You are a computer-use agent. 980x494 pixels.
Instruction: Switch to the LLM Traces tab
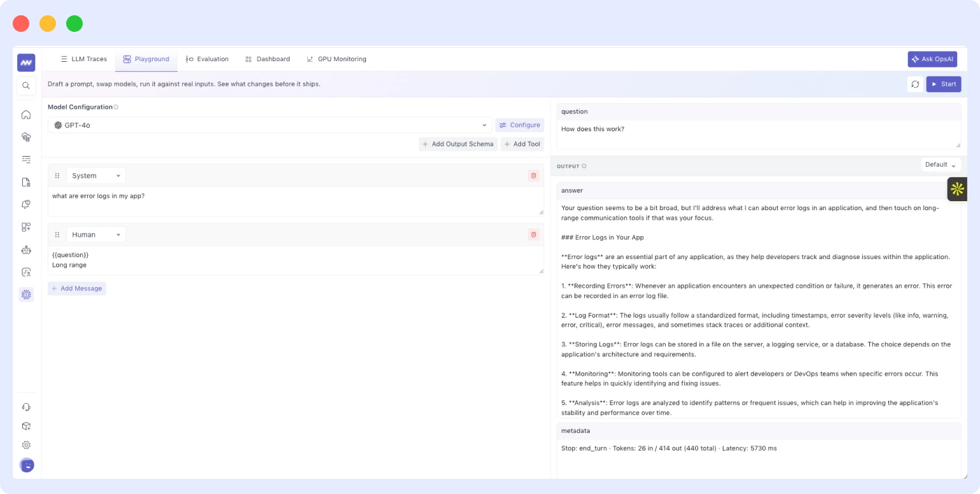click(x=83, y=59)
